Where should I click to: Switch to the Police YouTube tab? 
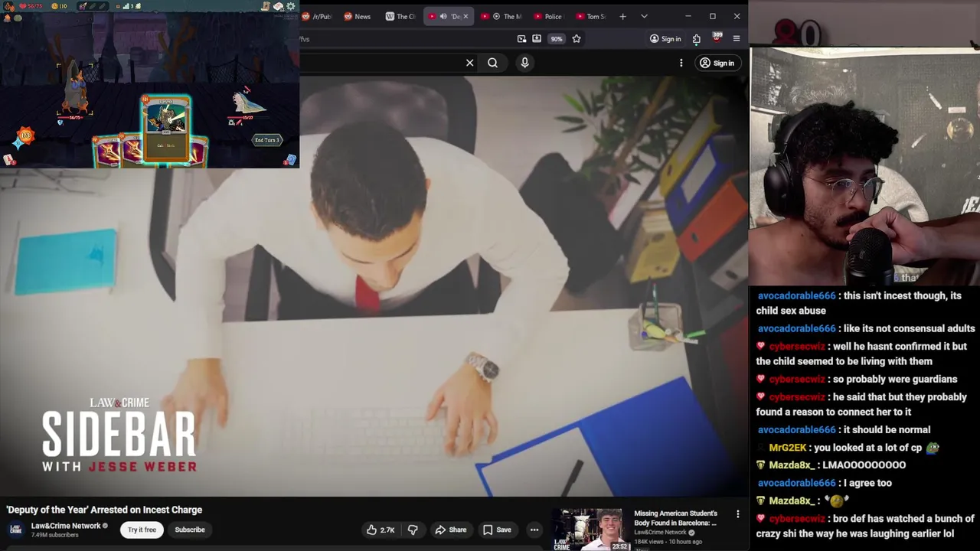click(547, 16)
